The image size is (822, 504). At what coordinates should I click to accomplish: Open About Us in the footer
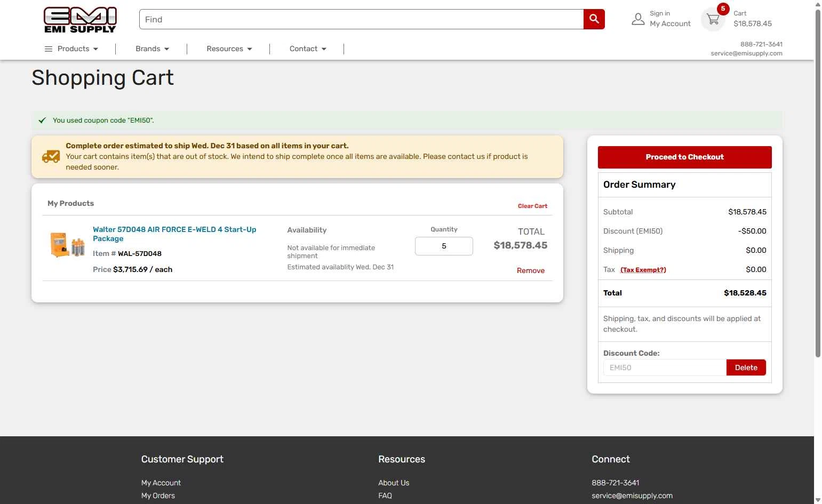(394, 483)
